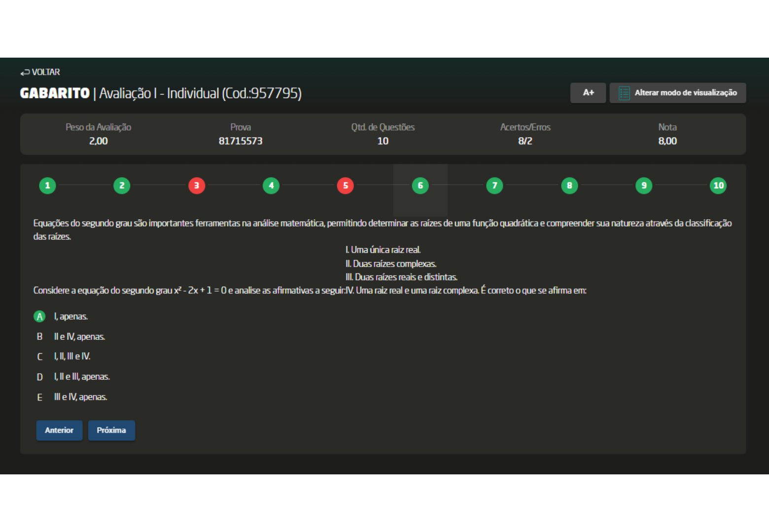This screenshot has width=769, height=532.
Task: Click the Anterior button
Action: coord(59,431)
